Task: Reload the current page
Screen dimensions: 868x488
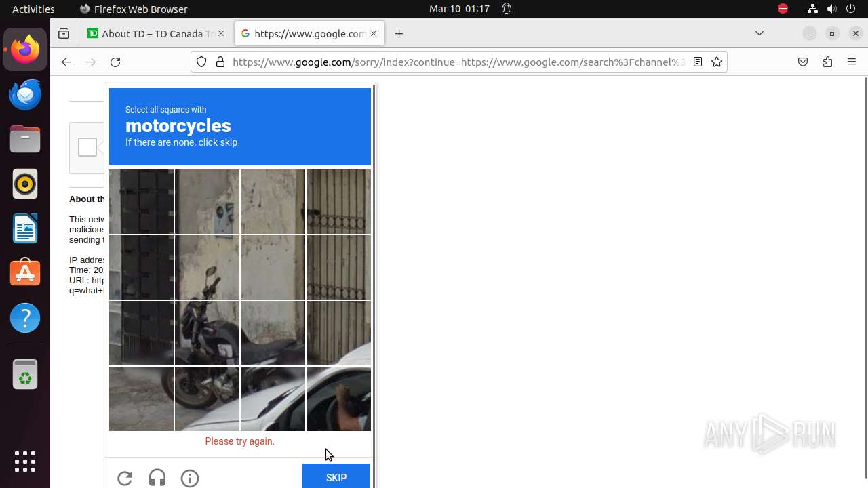Action: point(115,62)
